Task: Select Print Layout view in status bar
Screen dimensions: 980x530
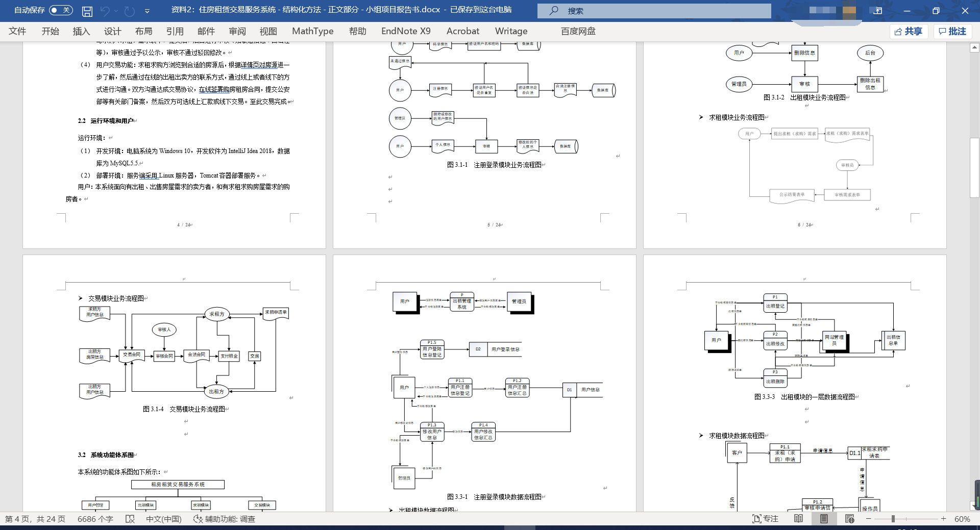Action: tap(824, 519)
